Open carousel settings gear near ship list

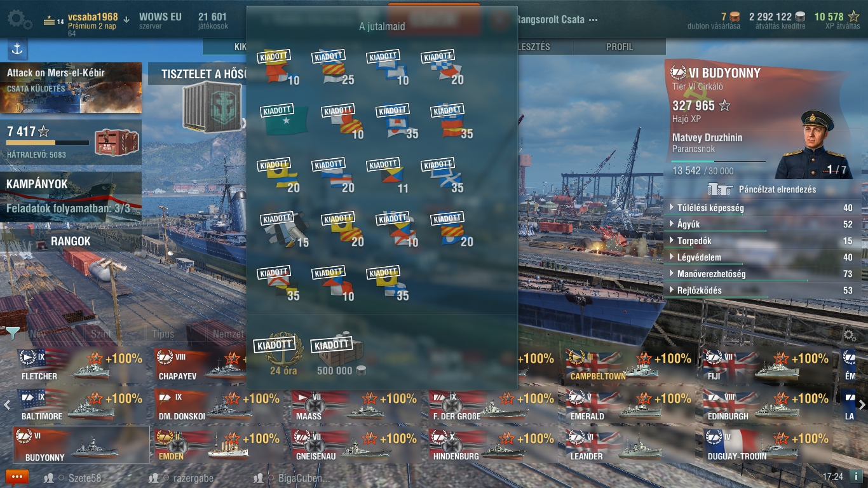click(x=850, y=335)
